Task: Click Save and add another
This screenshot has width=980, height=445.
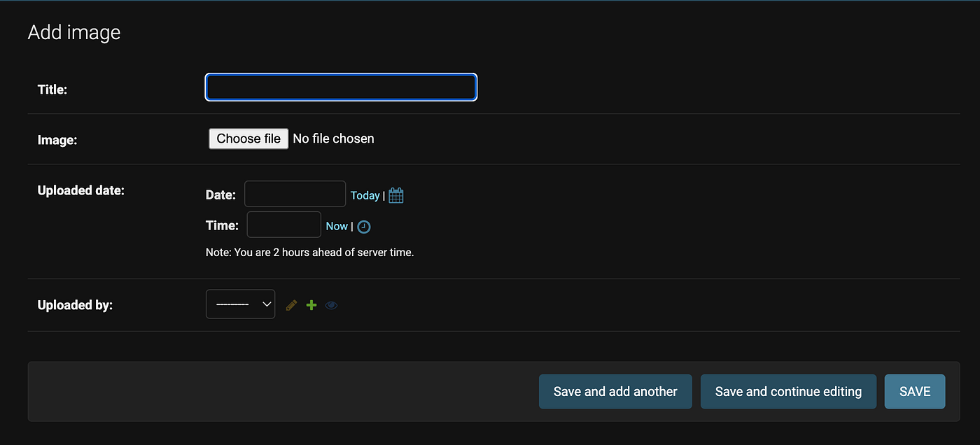Action: [615, 391]
